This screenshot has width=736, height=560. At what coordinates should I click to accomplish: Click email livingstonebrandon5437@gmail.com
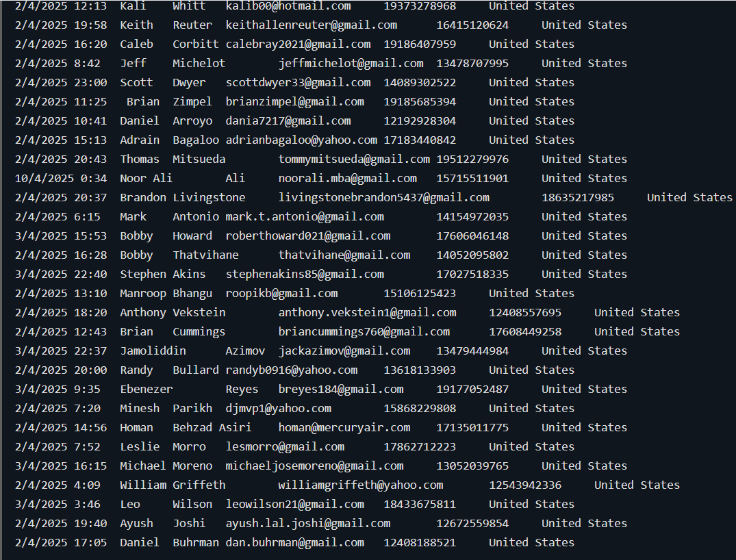point(384,198)
